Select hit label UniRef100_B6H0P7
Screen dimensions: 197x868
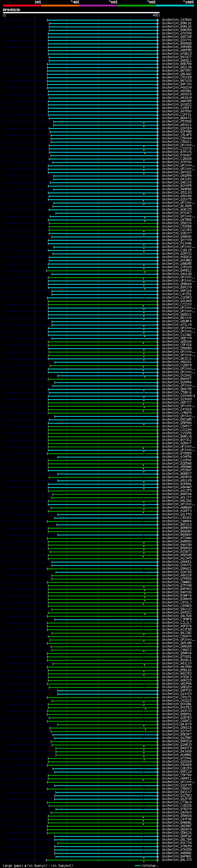pos(177,379)
